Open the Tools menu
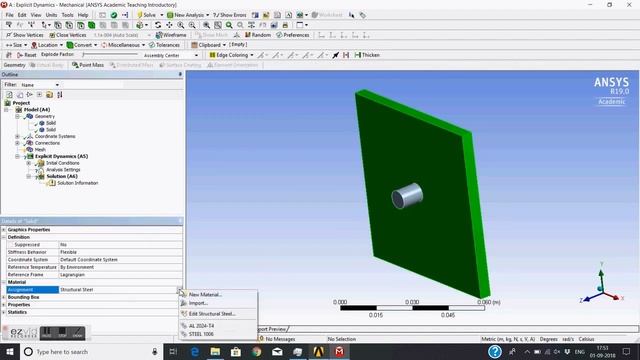Image resolution: width=640 pixels, height=360 pixels. [67, 15]
